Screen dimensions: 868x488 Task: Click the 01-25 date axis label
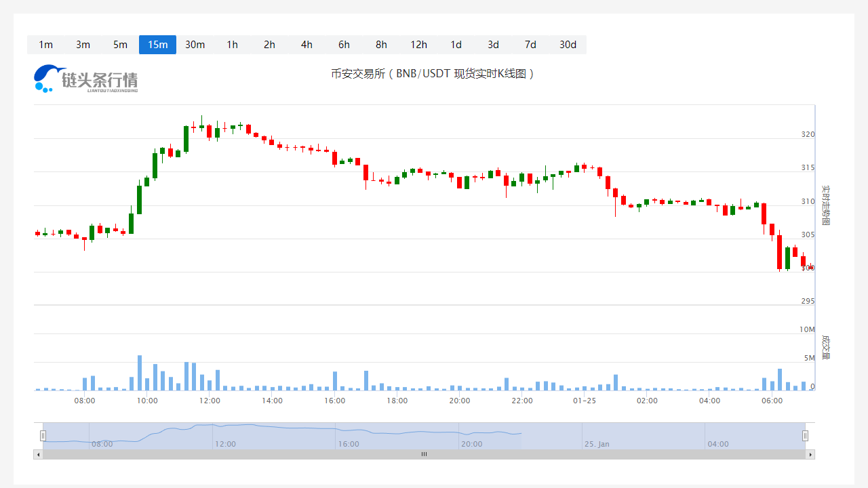(x=585, y=401)
